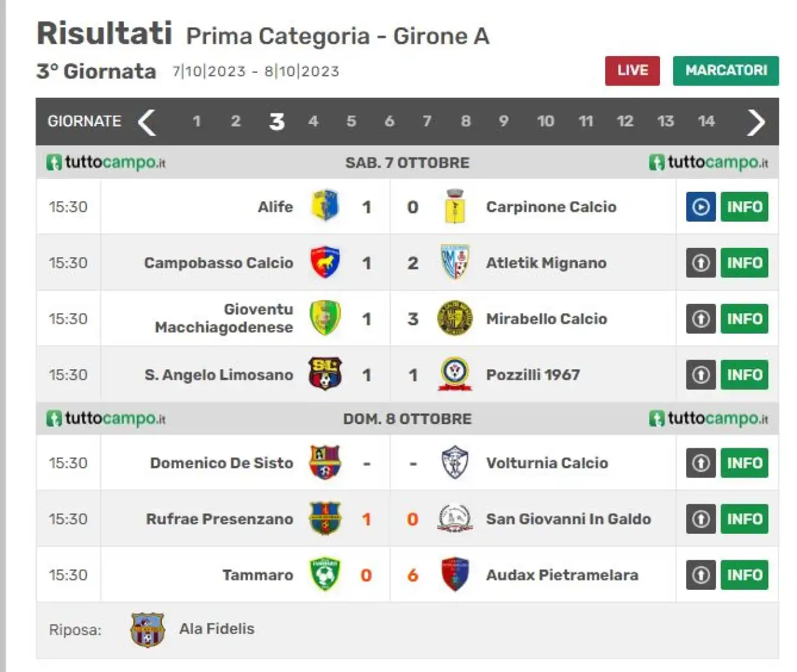Click the Mirabello Calcio round crest
Screen dimensions: 797x672
point(455,318)
